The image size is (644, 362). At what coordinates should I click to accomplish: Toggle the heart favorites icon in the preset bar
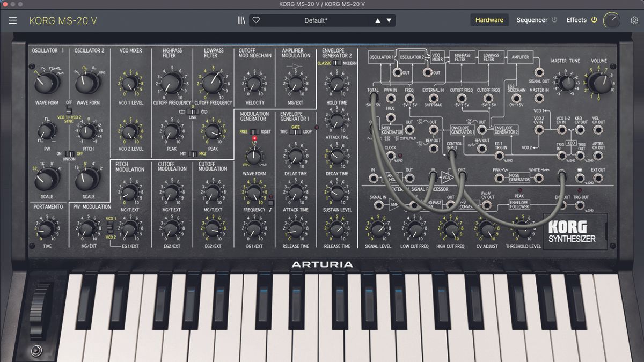[255, 20]
